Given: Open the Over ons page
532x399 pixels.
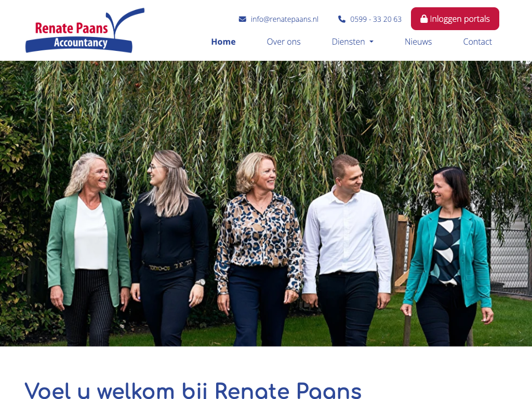Looking at the screenshot, I should (x=284, y=42).
